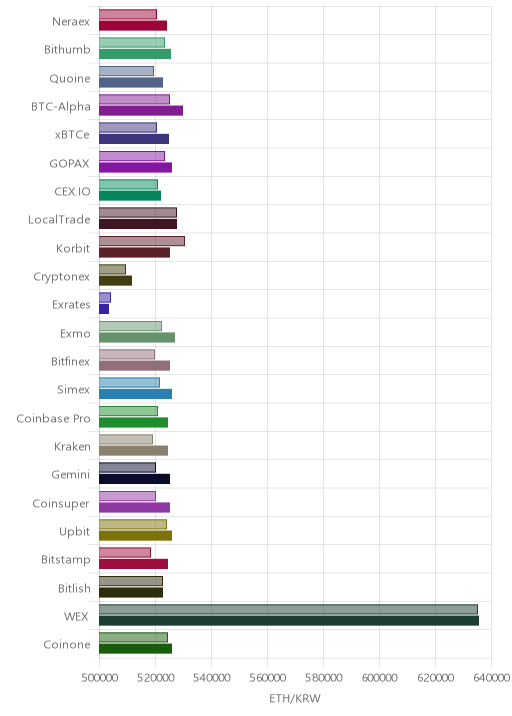512x716 pixels.
Task: Click the dark purple BTC-Alpha bar
Action: tap(141, 111)
